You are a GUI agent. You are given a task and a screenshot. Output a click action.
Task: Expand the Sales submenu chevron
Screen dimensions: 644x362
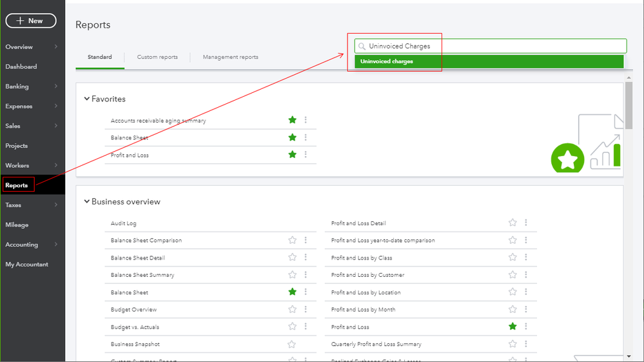(56, 125)
